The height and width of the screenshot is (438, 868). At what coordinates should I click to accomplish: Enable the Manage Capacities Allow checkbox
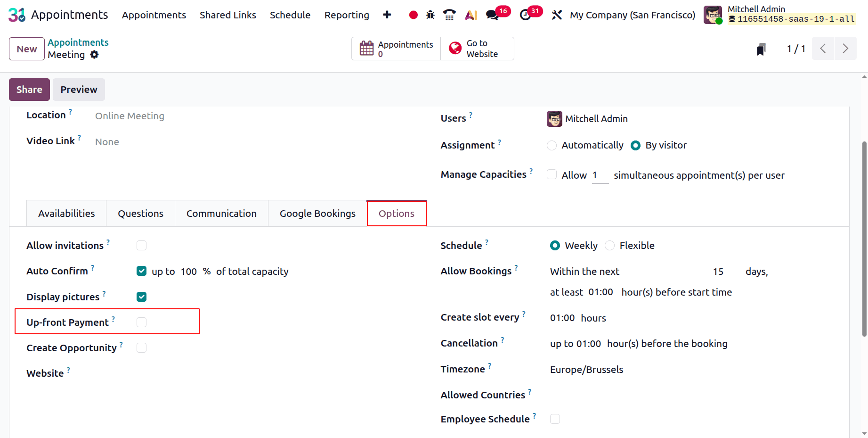[552, 175]
